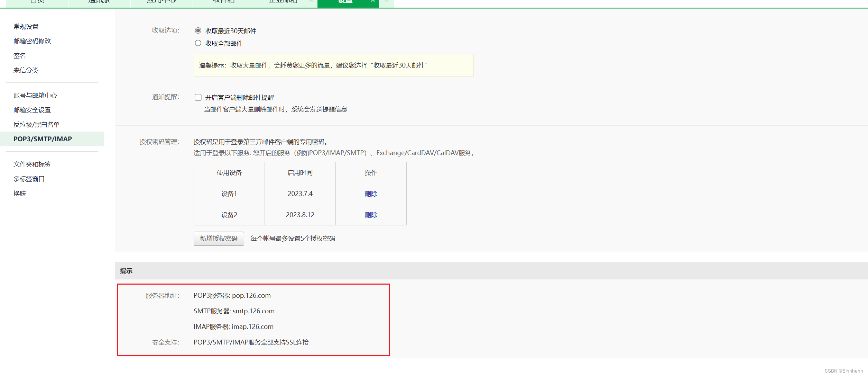Viewport: 868px width, 376px height.
Task: Open 文件夹和标签 settings
Action: (x=32, y=164)
